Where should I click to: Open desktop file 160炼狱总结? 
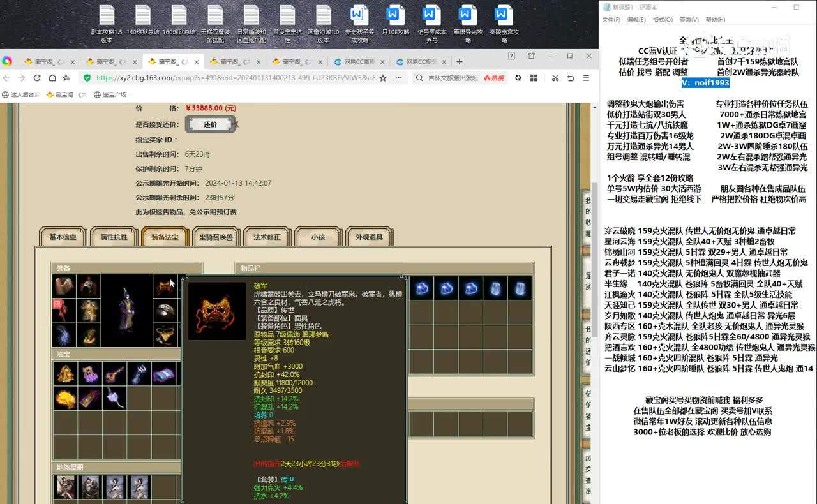[179, 20]
